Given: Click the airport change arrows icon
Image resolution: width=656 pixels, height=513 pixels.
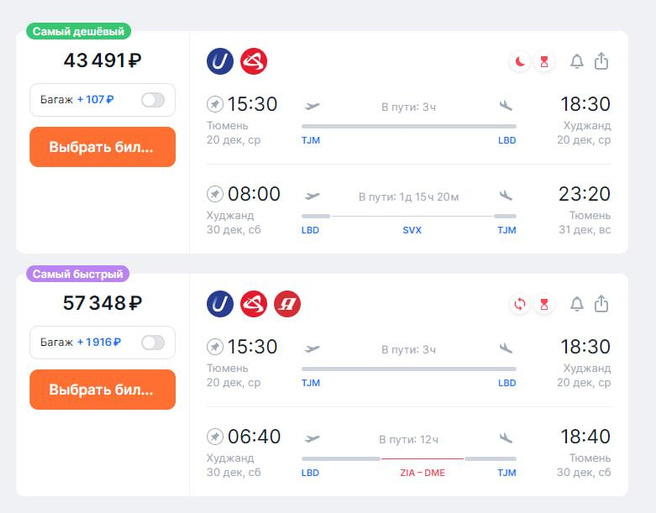Looking at the screenshot, I should (x=520, y=304).
